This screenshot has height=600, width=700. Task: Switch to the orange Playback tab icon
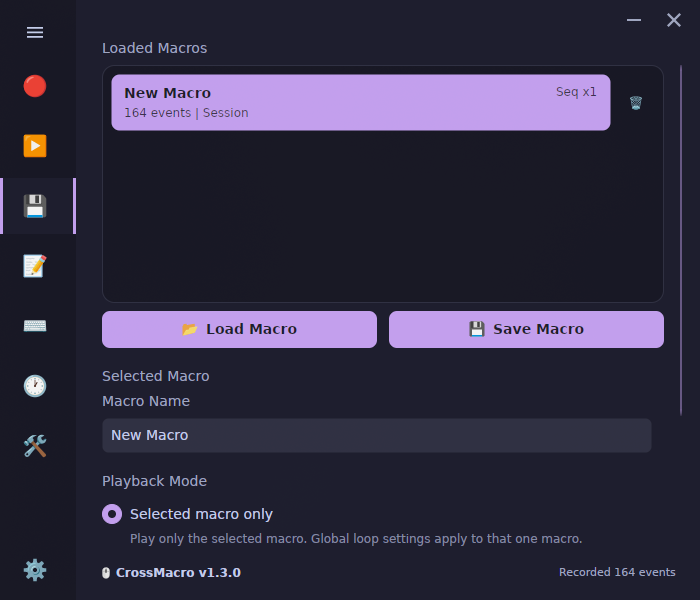35,146
